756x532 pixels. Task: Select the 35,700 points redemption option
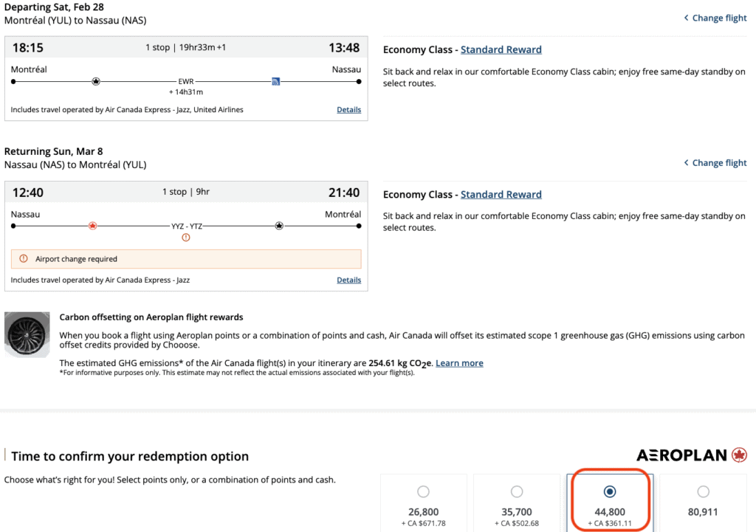(x=517, y=491)
